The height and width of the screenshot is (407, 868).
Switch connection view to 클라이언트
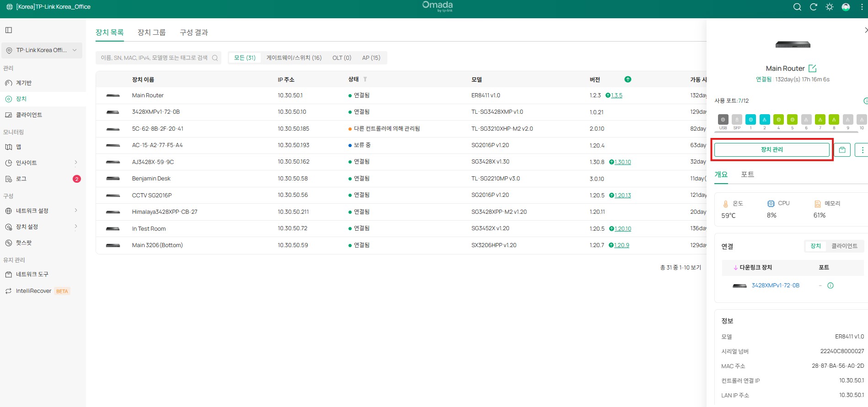coord(844,246)
